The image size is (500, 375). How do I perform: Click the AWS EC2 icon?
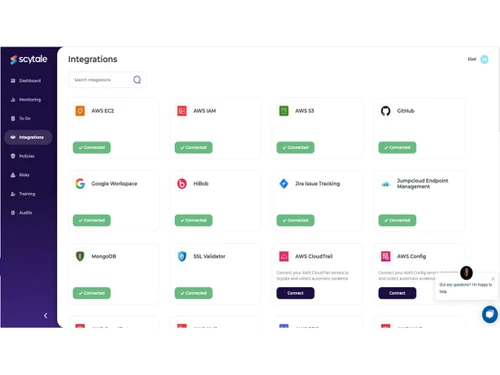click(80, 111)
